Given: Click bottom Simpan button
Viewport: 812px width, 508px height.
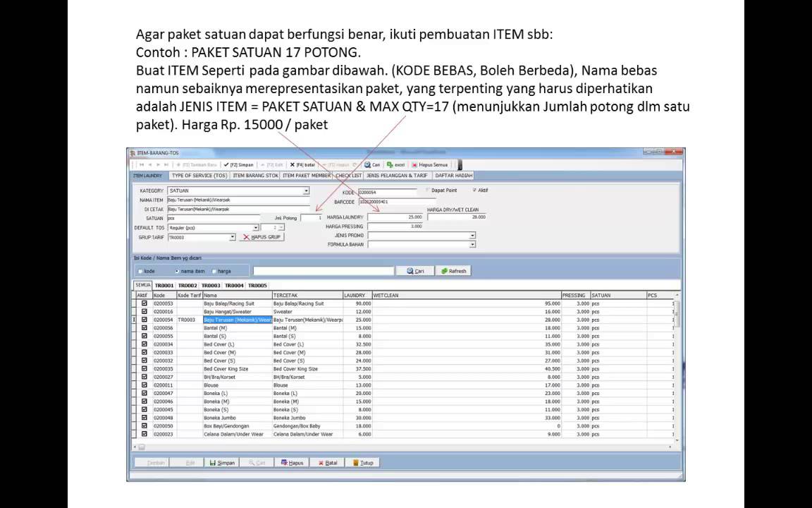Looking at the screenshot, I should coord(222,463).
